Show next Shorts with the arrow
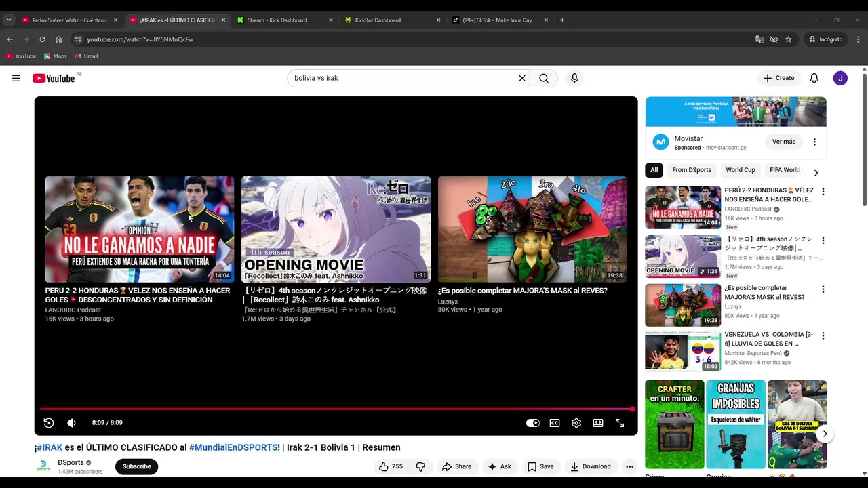The width and height of the screenshot is (868, 488). [x=825, y=434]
